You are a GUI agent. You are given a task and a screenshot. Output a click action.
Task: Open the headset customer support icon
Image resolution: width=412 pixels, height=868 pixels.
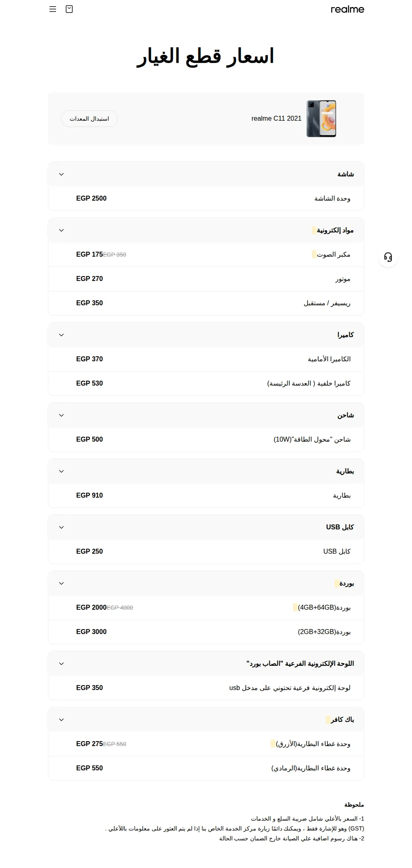[388, 257]
